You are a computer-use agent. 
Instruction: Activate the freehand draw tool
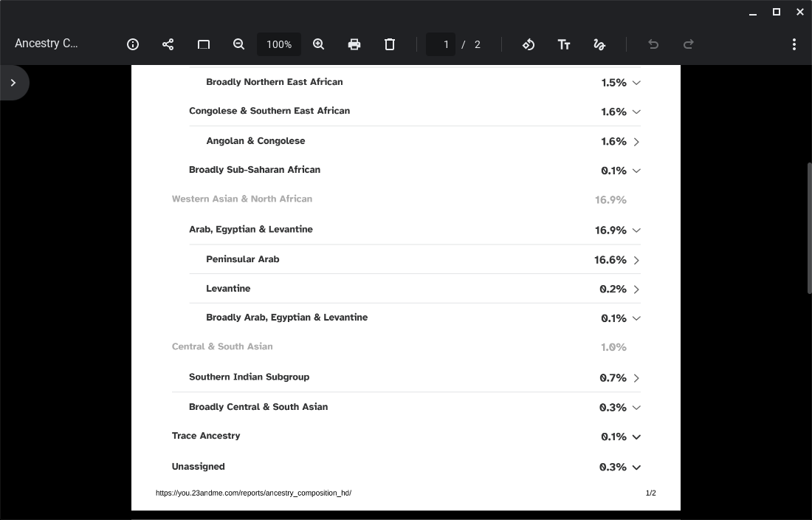(x=599, y=44)
